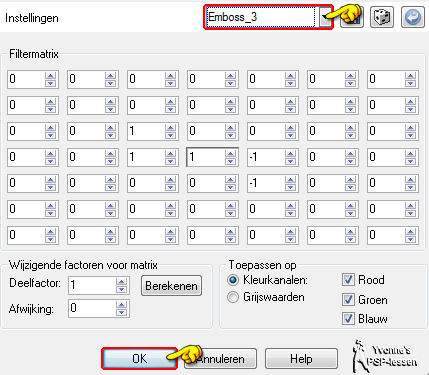Click the blue reset-to-default arrow icon
The width and height of the screenshot is (429, 375).
click(413, 17)
